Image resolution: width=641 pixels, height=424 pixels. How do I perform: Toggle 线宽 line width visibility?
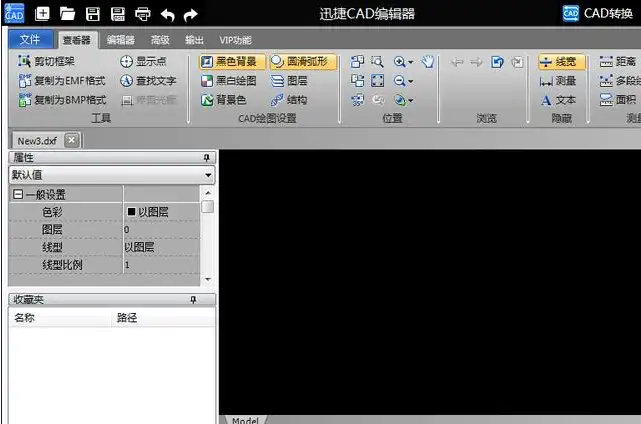tap(561, 62)
